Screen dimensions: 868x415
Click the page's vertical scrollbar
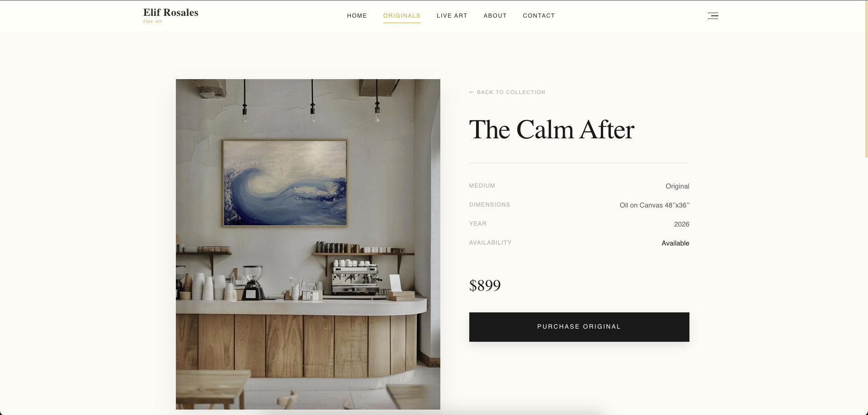[x=866, y=79]
